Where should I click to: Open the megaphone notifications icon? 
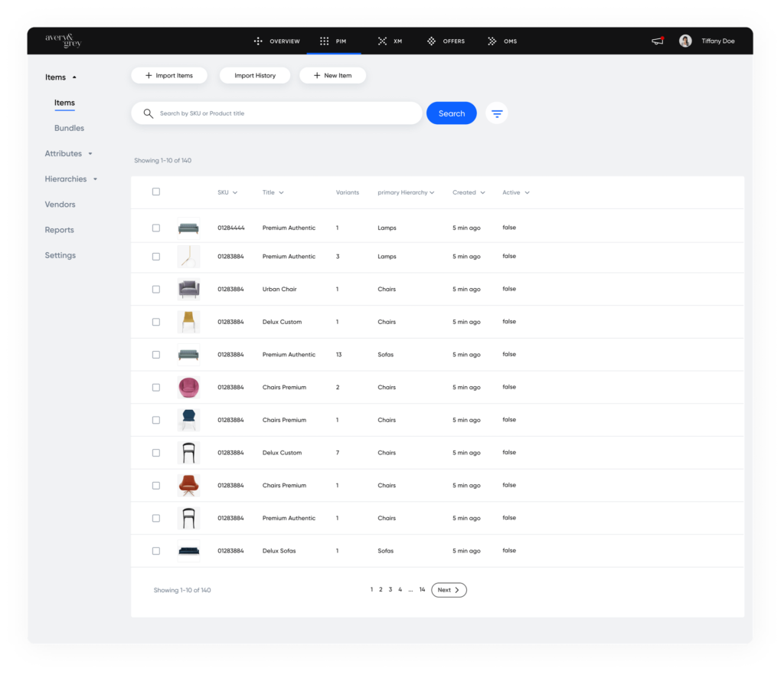657,41
